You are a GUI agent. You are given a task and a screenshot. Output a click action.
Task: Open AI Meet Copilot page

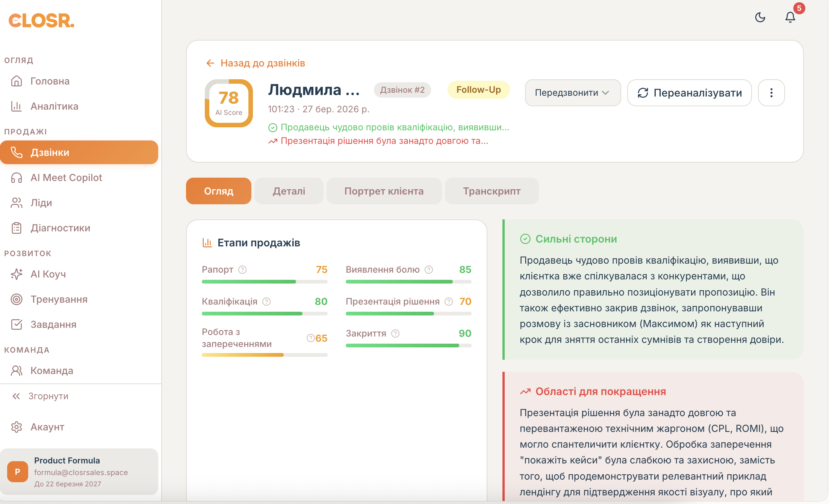pos(66,178)
